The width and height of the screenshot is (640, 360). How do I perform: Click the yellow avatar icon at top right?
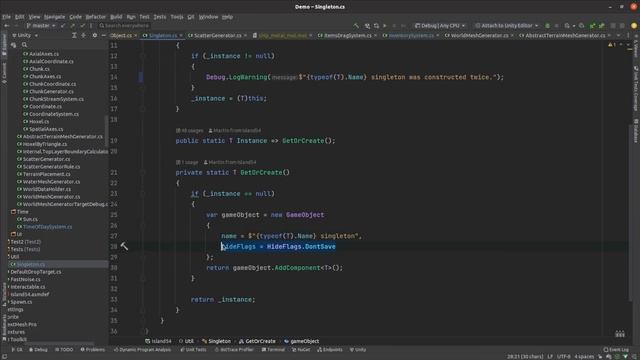[x=634, y=26]
